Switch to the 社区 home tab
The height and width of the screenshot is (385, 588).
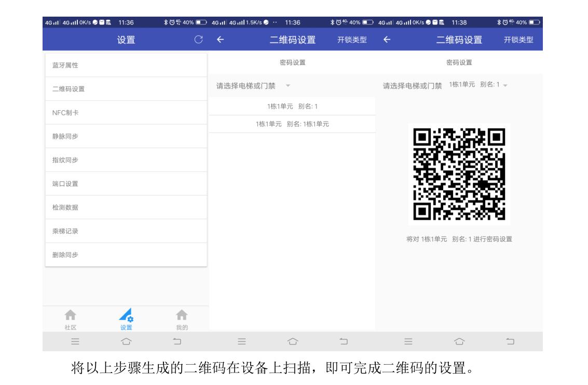click(71, 320)
